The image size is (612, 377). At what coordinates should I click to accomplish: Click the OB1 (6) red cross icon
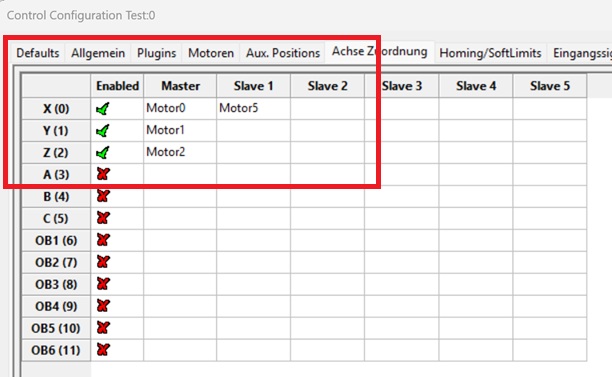103,240
